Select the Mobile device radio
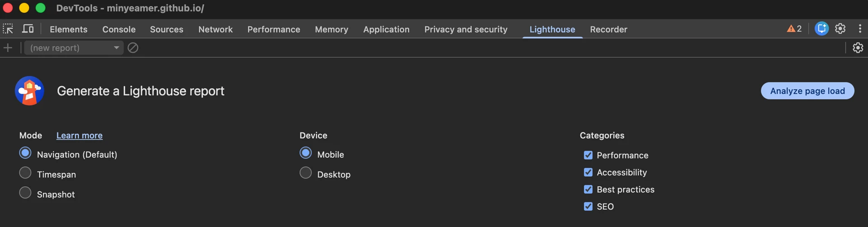This screenshot has width=868, height=227. [x=306, y=153]
